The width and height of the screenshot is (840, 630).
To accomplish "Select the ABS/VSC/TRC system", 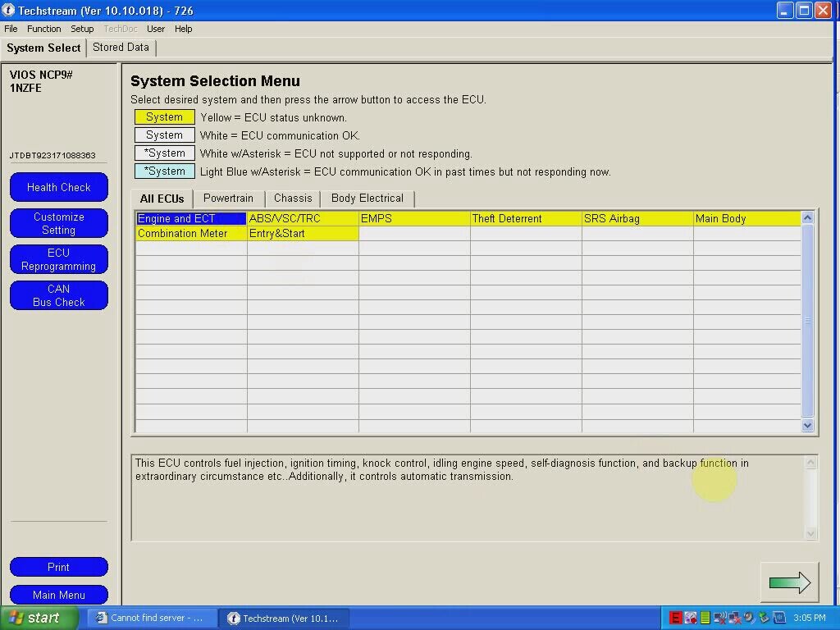I will 303,218.
